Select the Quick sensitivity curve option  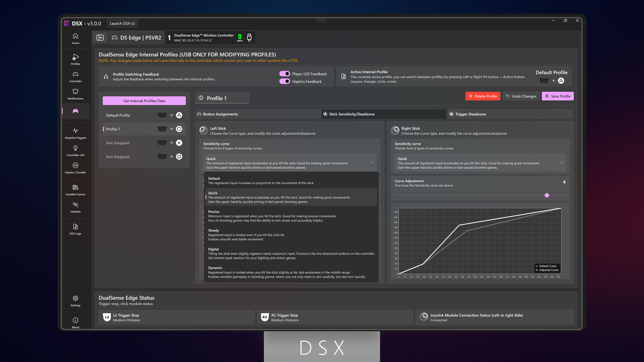point(290,197)
